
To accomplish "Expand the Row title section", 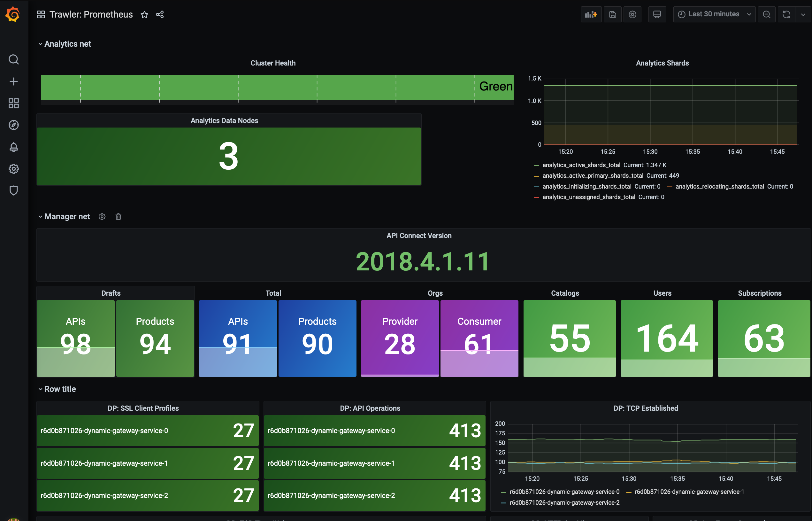I will pos(40,389).
